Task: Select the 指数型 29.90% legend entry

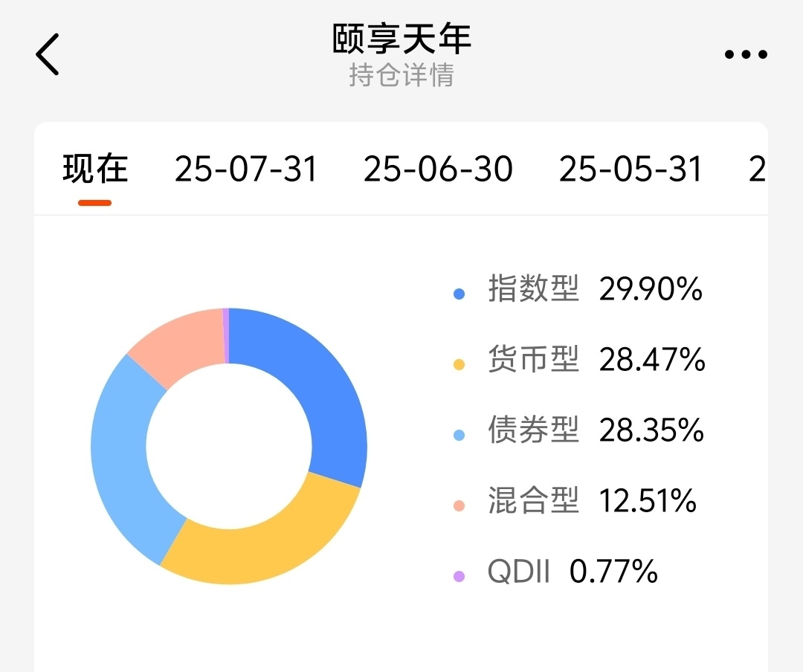Action: [x=578, y=288]
